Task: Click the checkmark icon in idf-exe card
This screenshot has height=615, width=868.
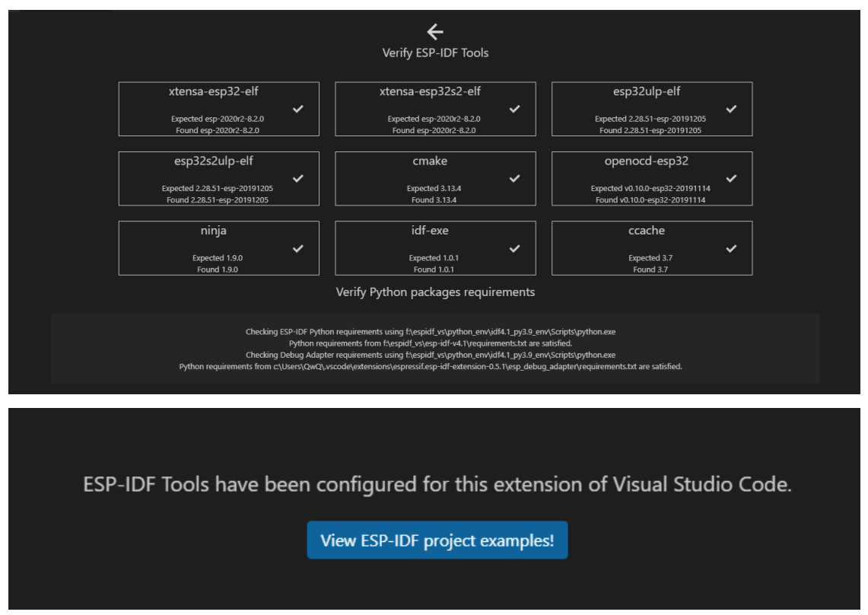Action: (x=515, y=248)
